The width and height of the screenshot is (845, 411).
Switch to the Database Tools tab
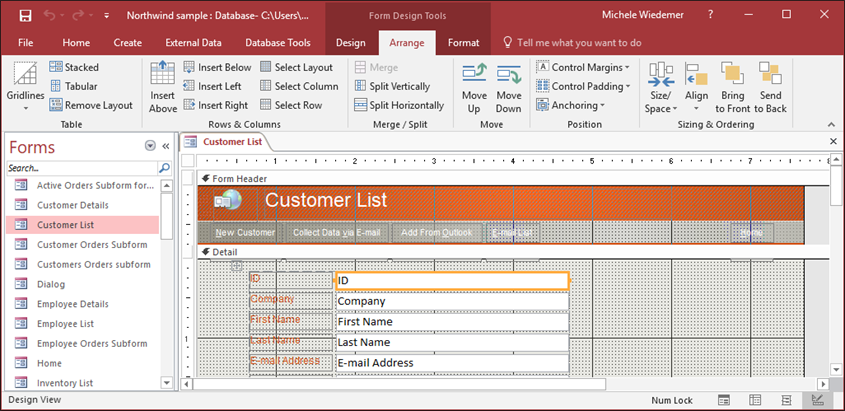coord(278,43)
